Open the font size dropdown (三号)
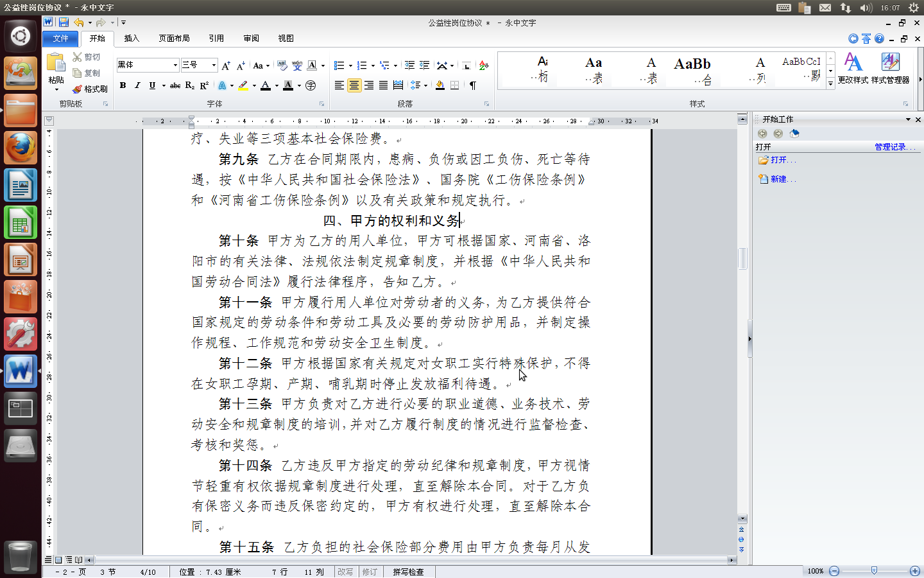This screenshot has height=578, width=924. pos(214,65)
